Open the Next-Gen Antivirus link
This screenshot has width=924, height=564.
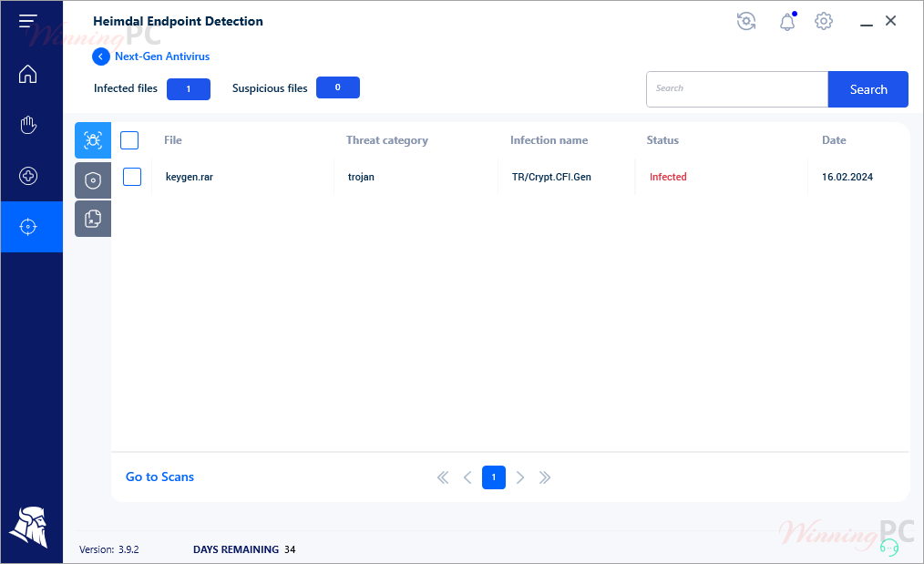point(162,56)
